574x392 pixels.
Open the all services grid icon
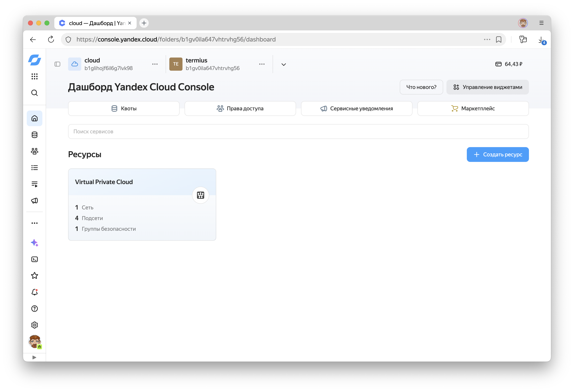tap(35, 76)
